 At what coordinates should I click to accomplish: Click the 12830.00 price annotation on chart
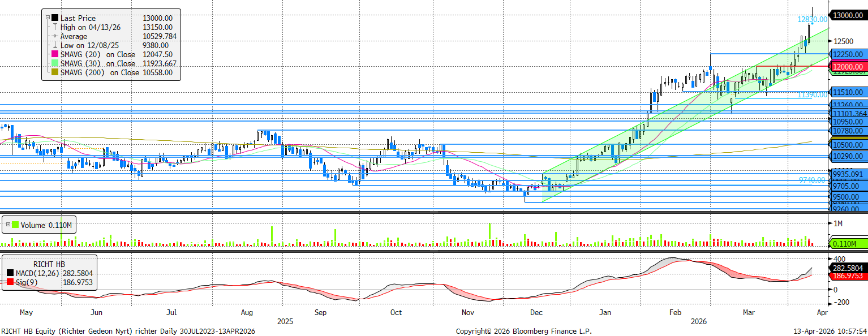[x=812, y=19]
